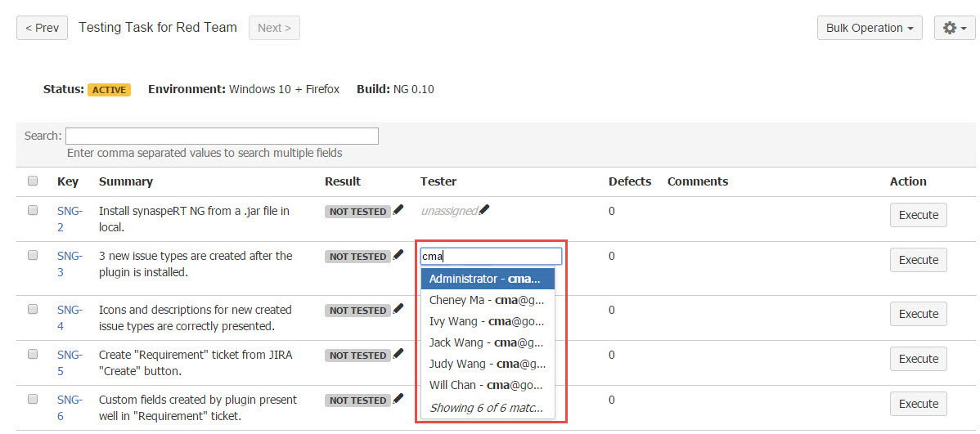
Task: Edit result pencil icon for SNG-4
Action: (x=398, y=309)
